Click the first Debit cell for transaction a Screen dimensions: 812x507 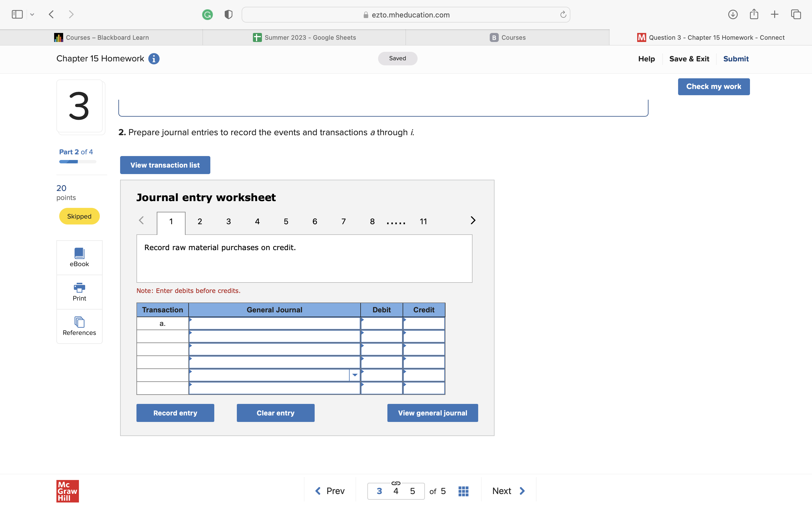click(x=381, y=324)
